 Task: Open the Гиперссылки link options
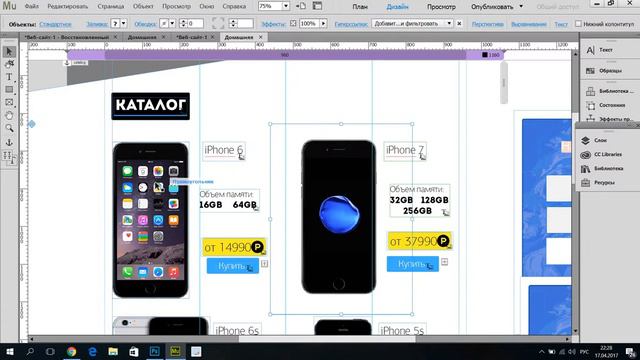351,24
